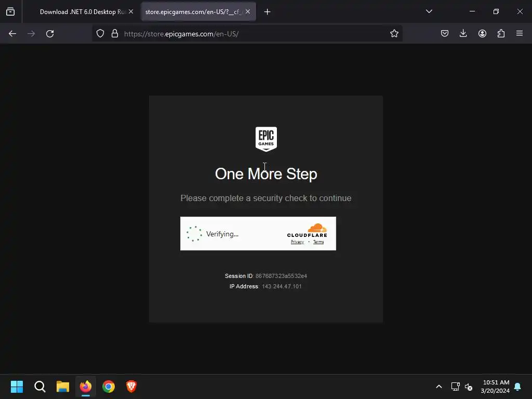Select Session ID value 867687323a5532e4

tap(281, 276)
